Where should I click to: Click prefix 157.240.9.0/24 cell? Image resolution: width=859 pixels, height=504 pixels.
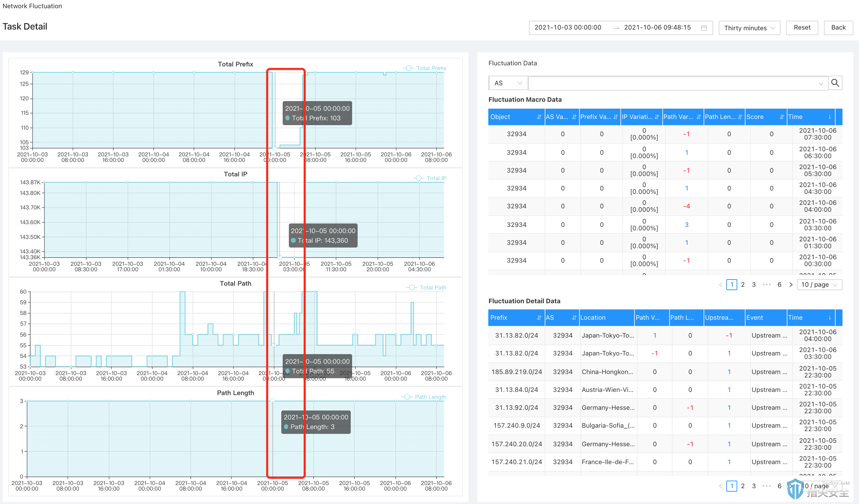[x=517, y=426]
